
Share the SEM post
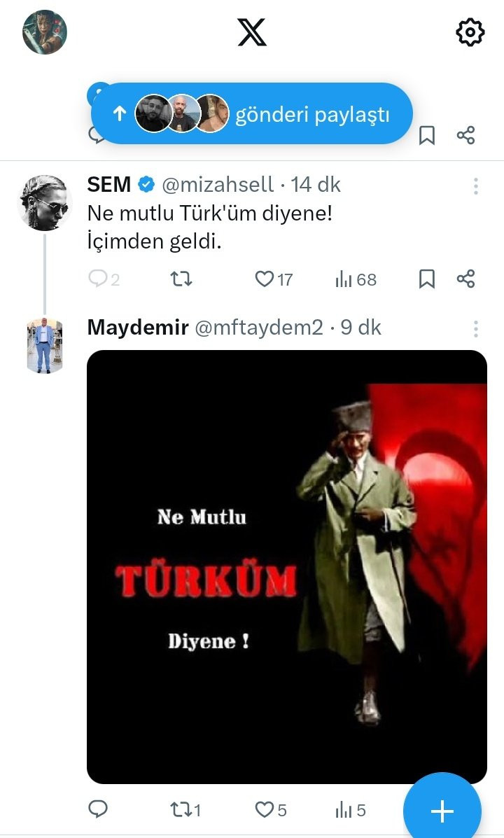pos(466,279)
